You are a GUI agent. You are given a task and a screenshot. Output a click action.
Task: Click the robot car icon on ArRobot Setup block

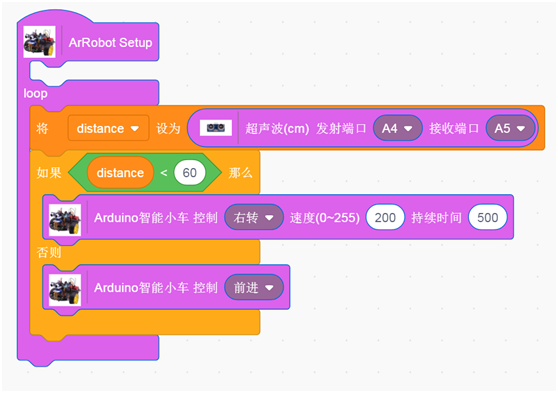point(39,42)
